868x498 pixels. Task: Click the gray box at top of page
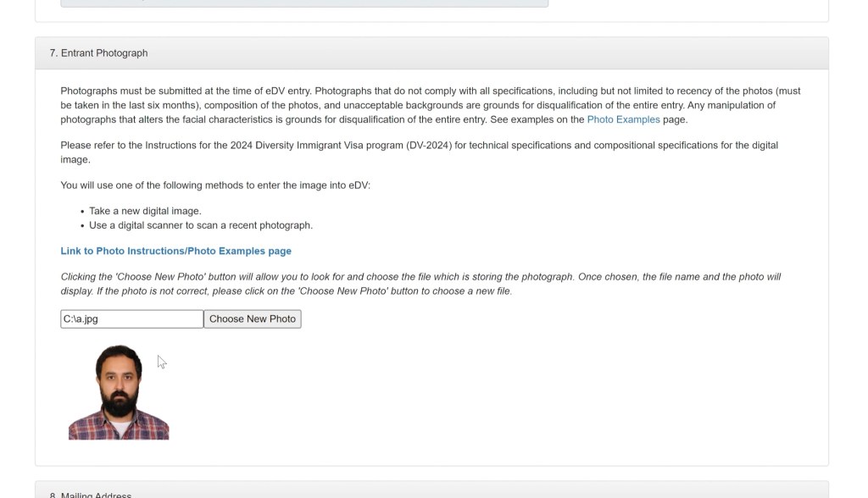click(304, 3)
